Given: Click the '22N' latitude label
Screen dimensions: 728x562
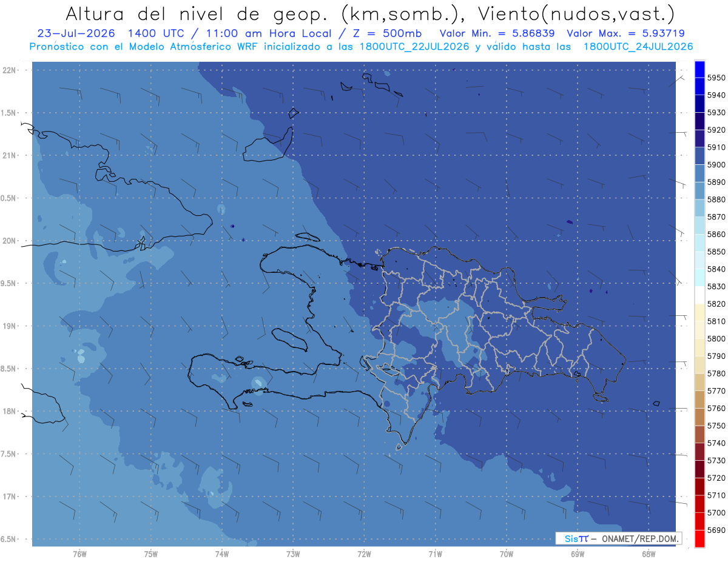Looking at the screenshot, I should tap(10, 70).
